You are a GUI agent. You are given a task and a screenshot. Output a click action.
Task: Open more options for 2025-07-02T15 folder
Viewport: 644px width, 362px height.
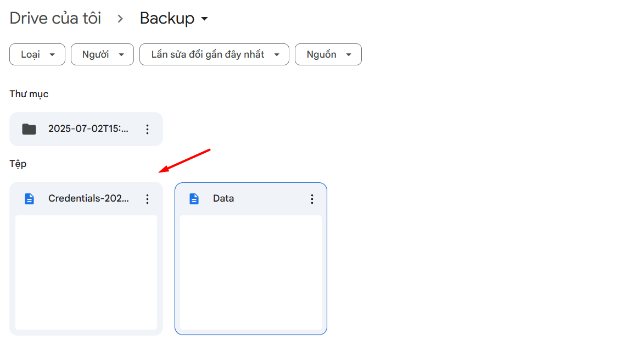(x=148, y=130)
